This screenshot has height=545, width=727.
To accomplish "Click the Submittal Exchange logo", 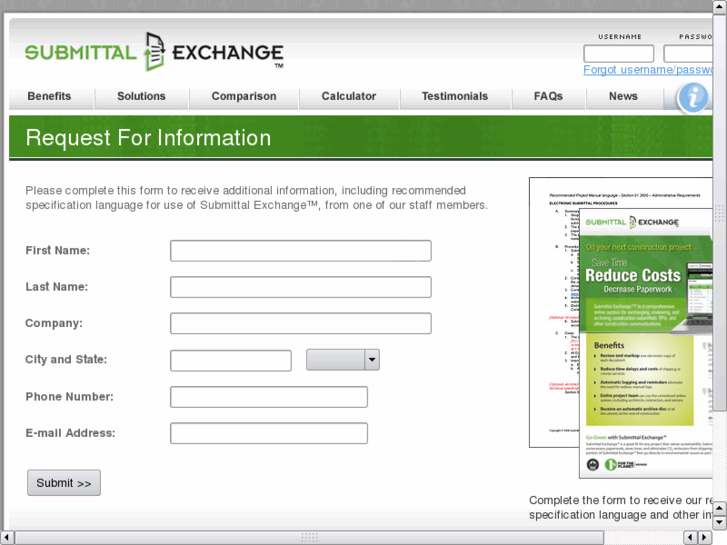I will tap(154, 51).
